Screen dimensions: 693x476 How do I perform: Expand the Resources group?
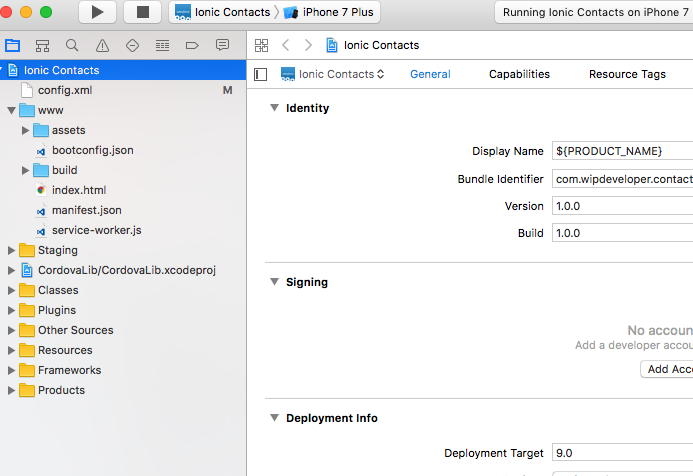[x=11, y=350]
